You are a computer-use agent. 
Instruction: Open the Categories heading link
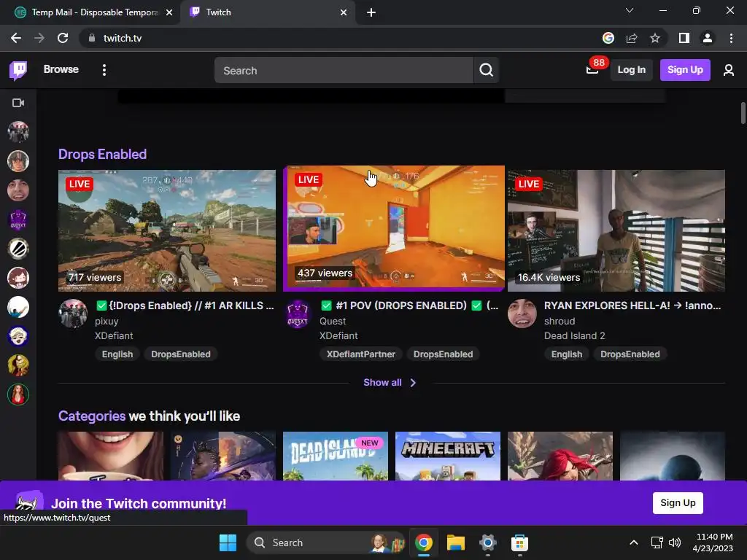pyautogui.click(x=91, y=416)
